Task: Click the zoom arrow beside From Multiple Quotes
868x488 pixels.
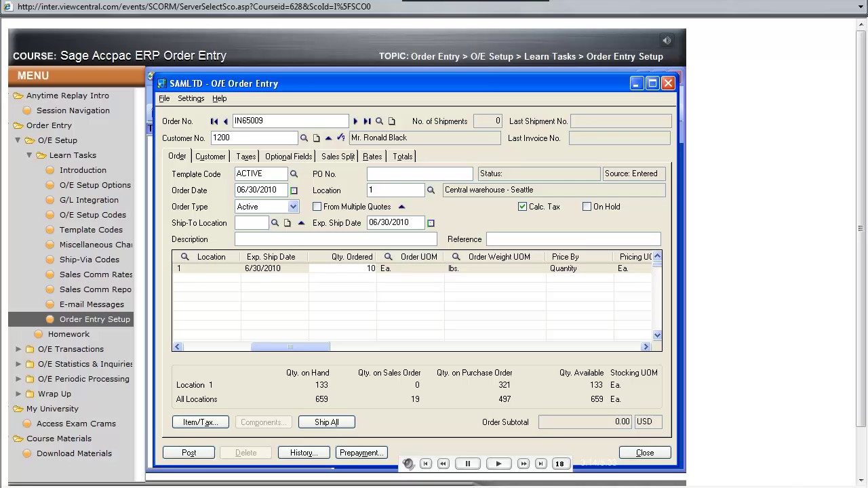Action: (x=401, y=207)
